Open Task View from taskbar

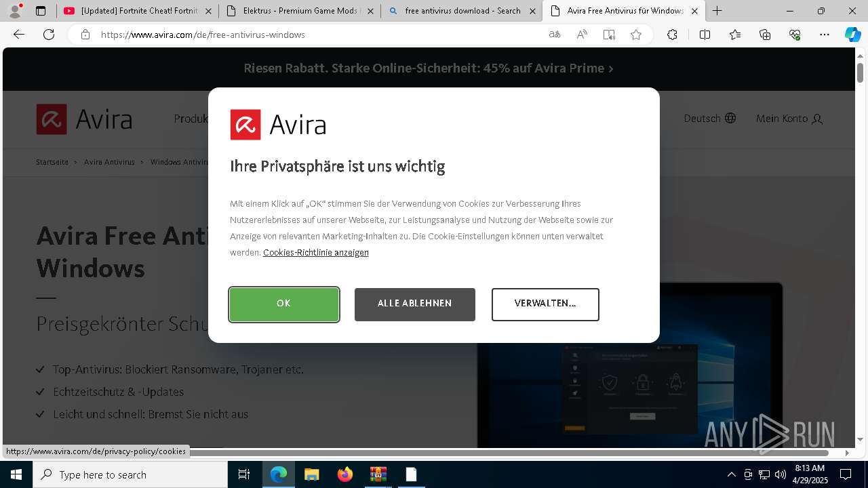tap(244, 474)
